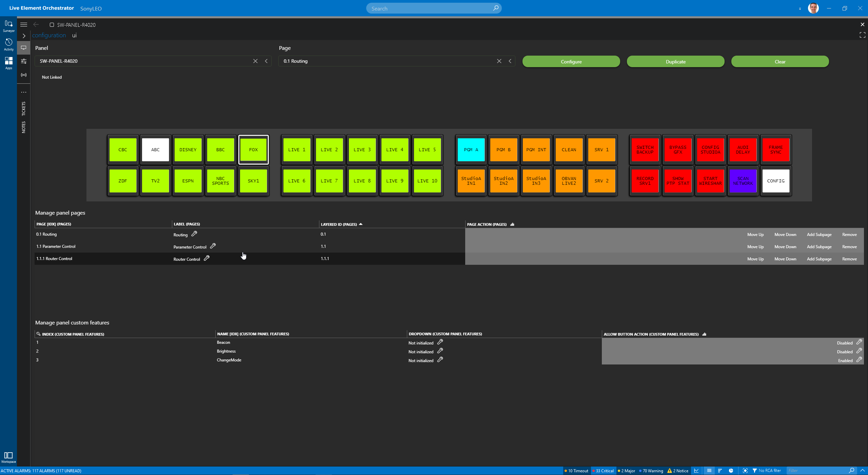Image resolution: width=868 pixels, height=475 pixels.
Task: Toggle the 2 Notice alarm filter
Action: [x=678, y=471]
